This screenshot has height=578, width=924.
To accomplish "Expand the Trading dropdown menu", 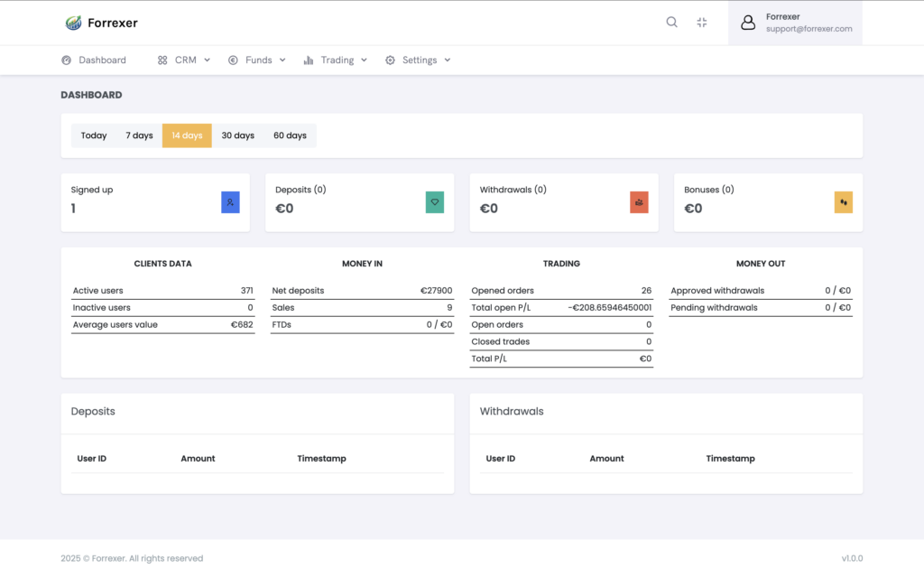I will point(336,61).
